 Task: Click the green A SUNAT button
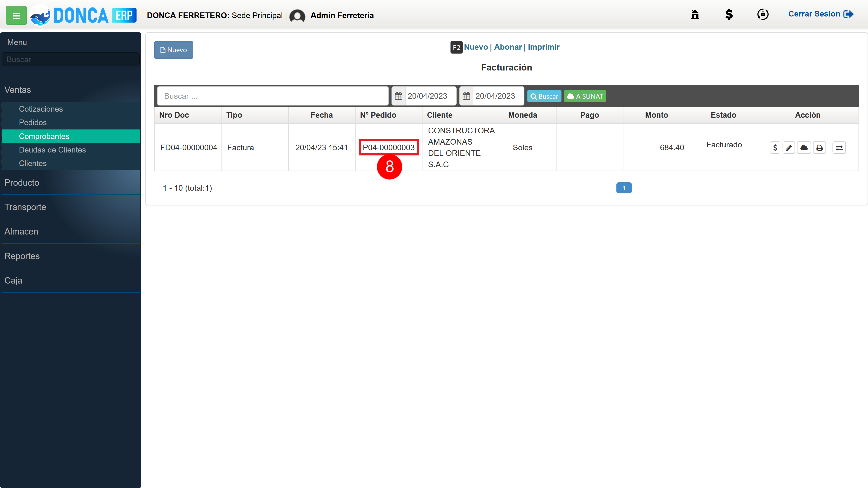tap(585, 96)
